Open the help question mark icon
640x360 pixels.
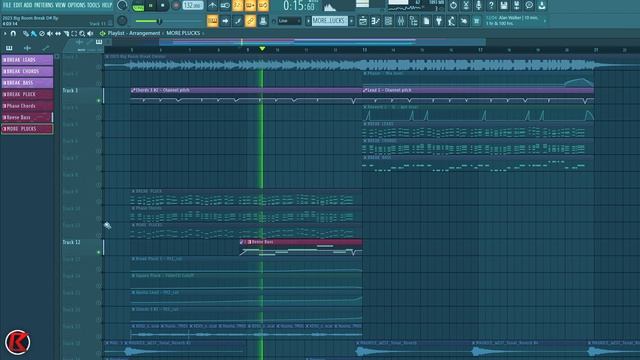pos(491,5)
